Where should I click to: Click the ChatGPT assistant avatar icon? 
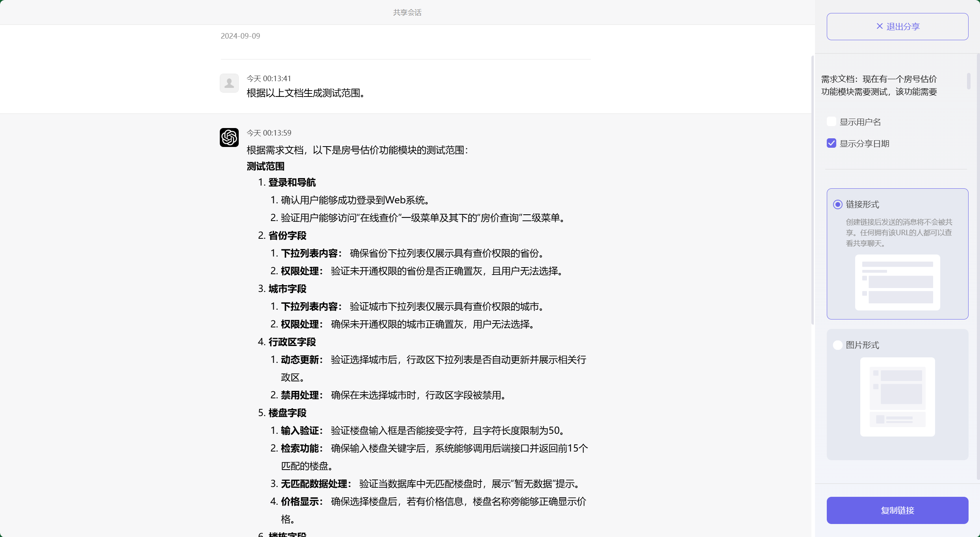[229, 138]
